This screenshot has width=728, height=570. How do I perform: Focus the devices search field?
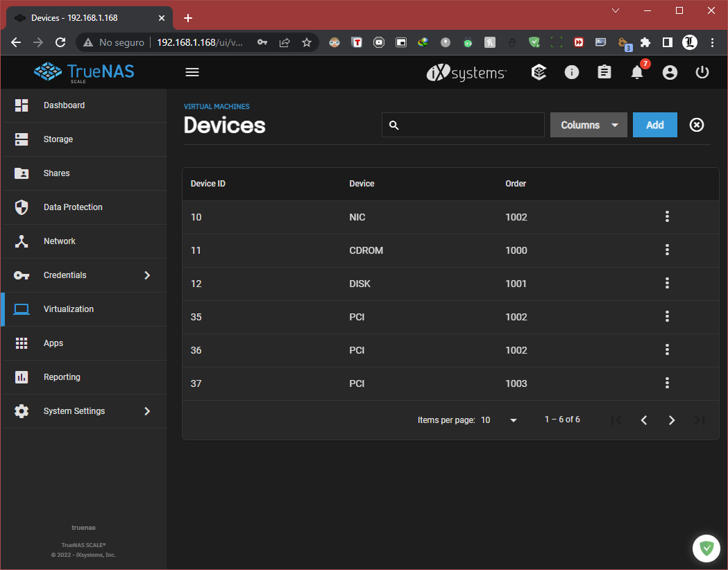click(463, 125)
